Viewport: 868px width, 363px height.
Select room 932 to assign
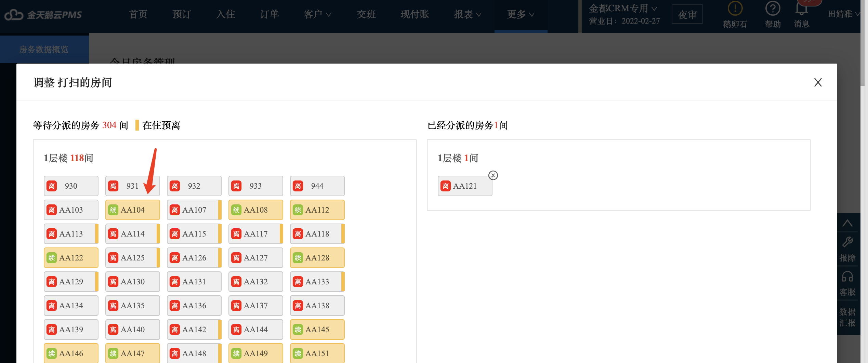pyautogui.click(x=194, y=186)
